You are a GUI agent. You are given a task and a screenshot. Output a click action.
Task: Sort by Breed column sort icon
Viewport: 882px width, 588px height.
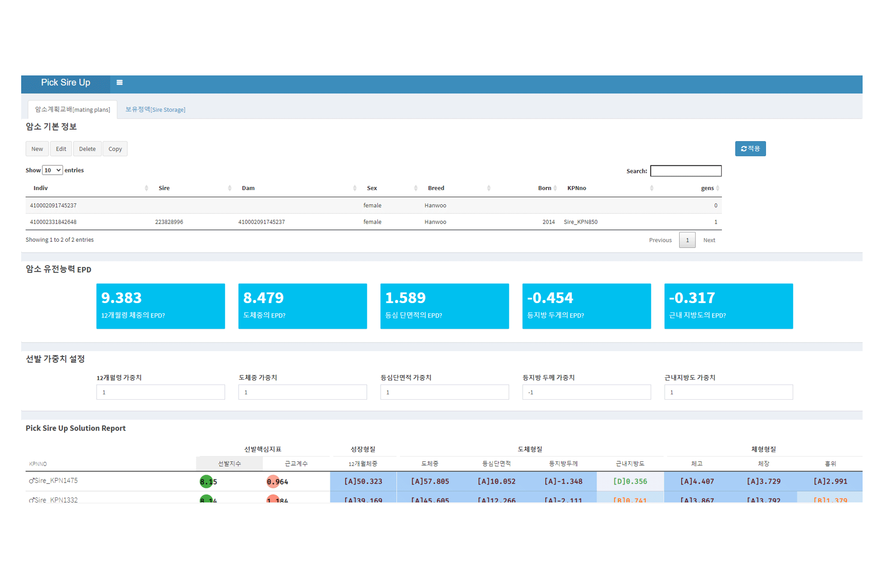tap(489, 188)
